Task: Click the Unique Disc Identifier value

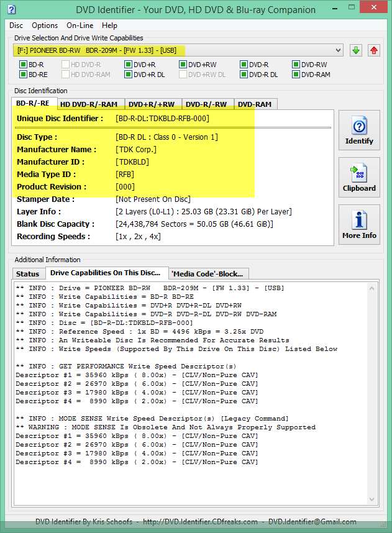Action: pyautogui.click(x=162, y=118)
